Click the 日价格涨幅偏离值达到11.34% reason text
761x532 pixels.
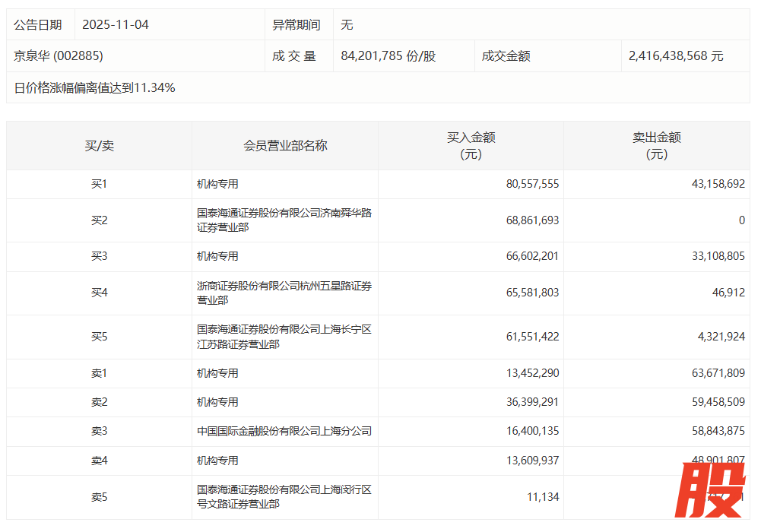(x=95, y=87)
